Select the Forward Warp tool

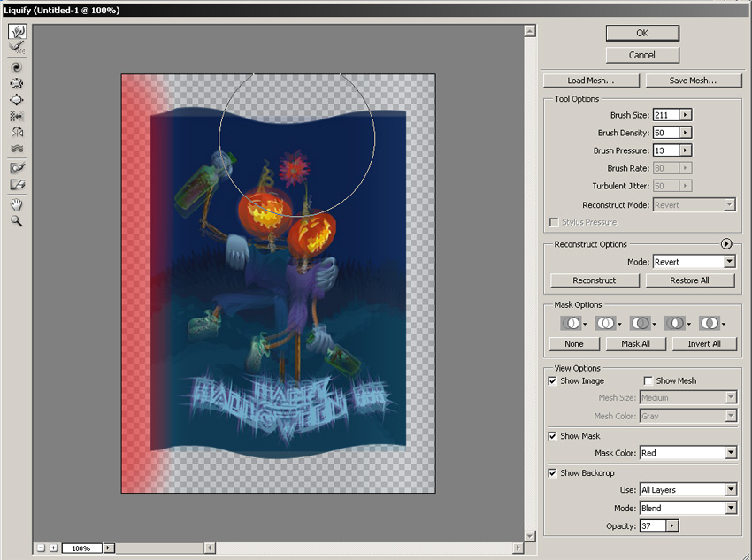17,32
